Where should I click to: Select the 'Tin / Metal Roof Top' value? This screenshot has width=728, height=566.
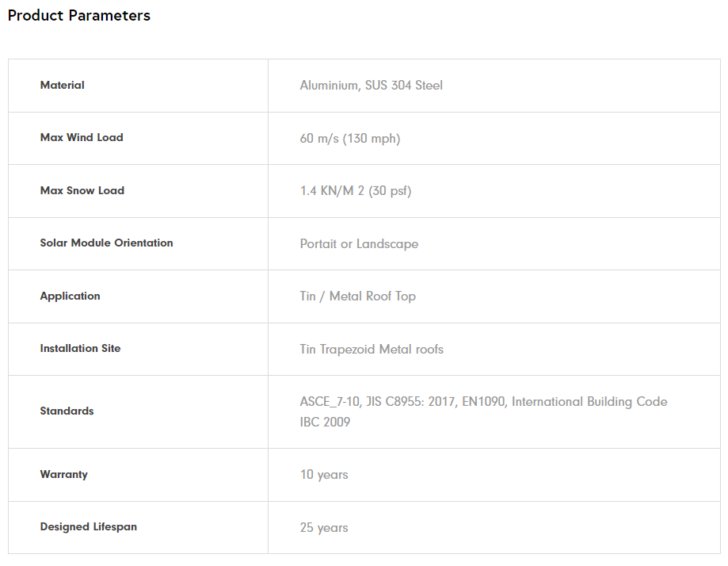coord(357,296)
